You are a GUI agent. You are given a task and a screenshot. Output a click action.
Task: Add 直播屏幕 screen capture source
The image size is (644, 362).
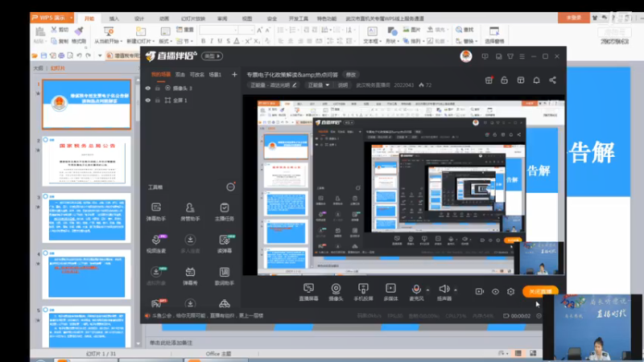click(308, 292)
